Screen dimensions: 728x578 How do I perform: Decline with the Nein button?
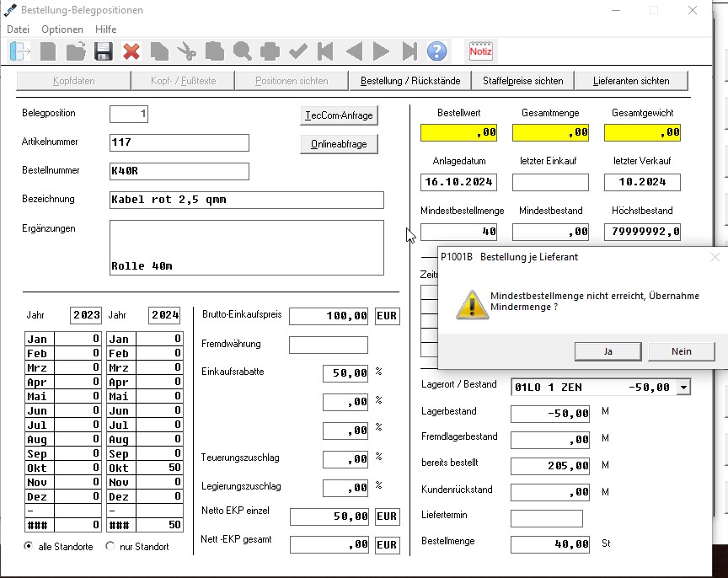click(x=681, y=351)
